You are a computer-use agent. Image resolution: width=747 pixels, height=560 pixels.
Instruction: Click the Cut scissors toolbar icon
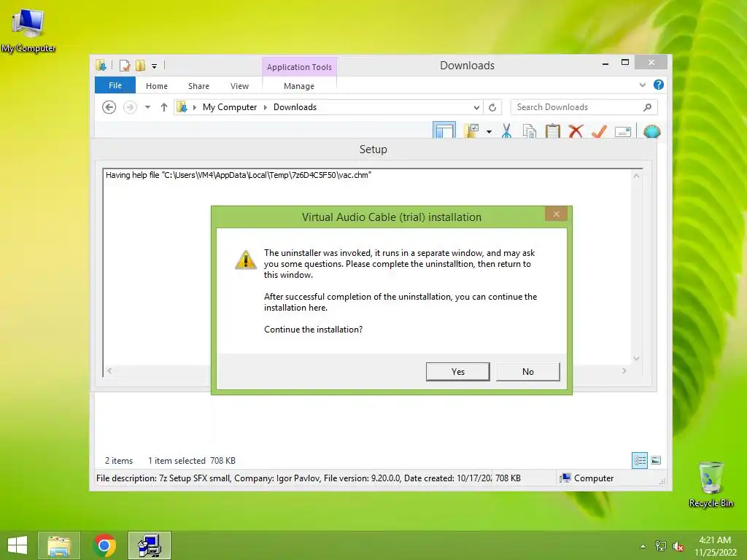click(506, 131)
